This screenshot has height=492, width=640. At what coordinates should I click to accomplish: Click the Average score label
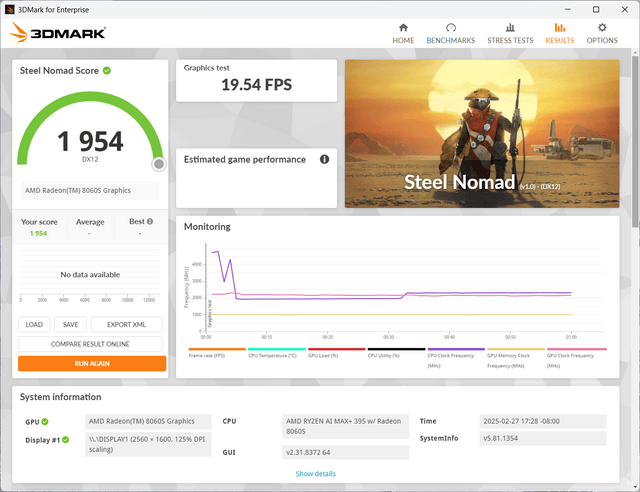[x=90, y=222]
